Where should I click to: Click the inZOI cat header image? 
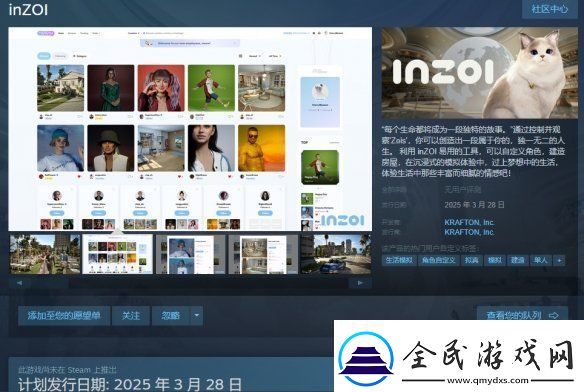tap(479, 73)
